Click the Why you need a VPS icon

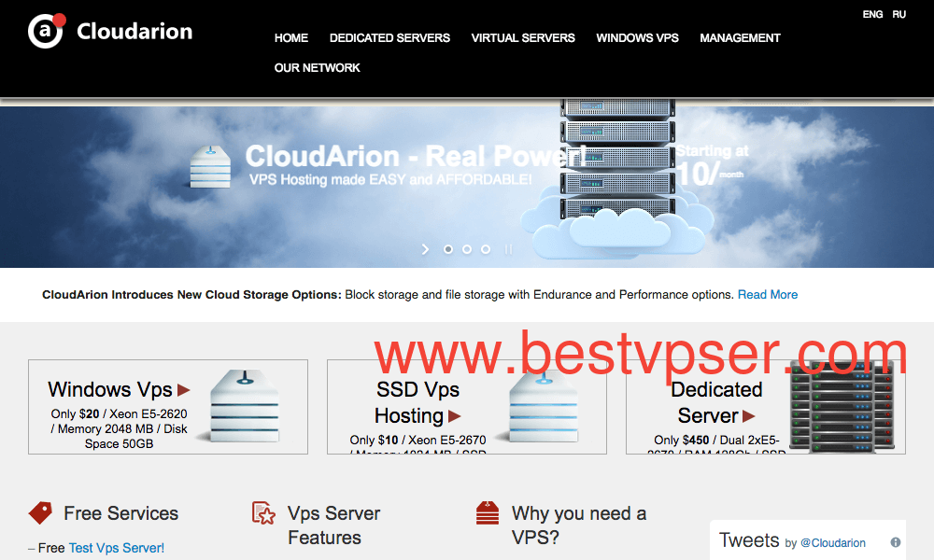click(488, 513)
